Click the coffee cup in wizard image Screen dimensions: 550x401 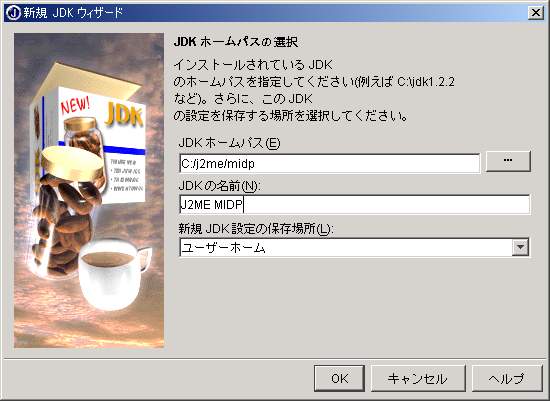click(112, 274)
